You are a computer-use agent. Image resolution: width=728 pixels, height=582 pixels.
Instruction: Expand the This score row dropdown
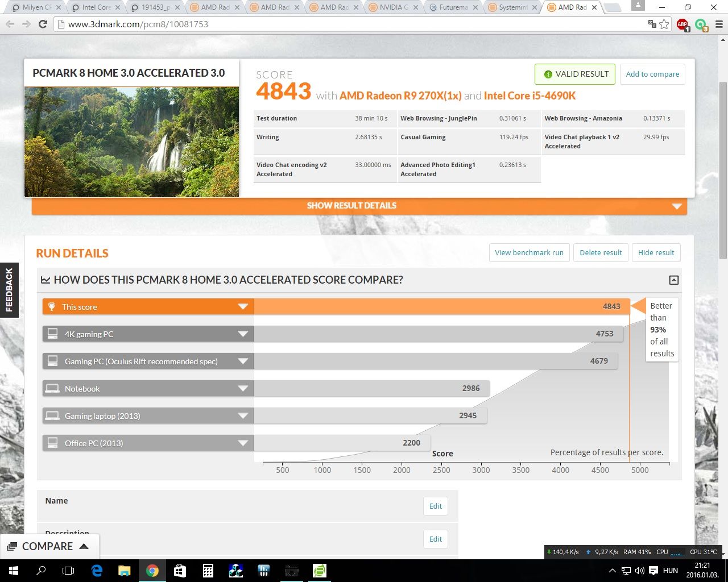pos(243,307)
